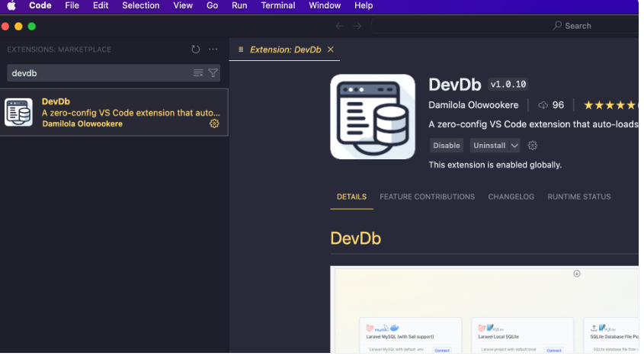Image resolution: width=644 pixels, height=359 pixels.
Task: Open the File menu
Action: (72, 6)
